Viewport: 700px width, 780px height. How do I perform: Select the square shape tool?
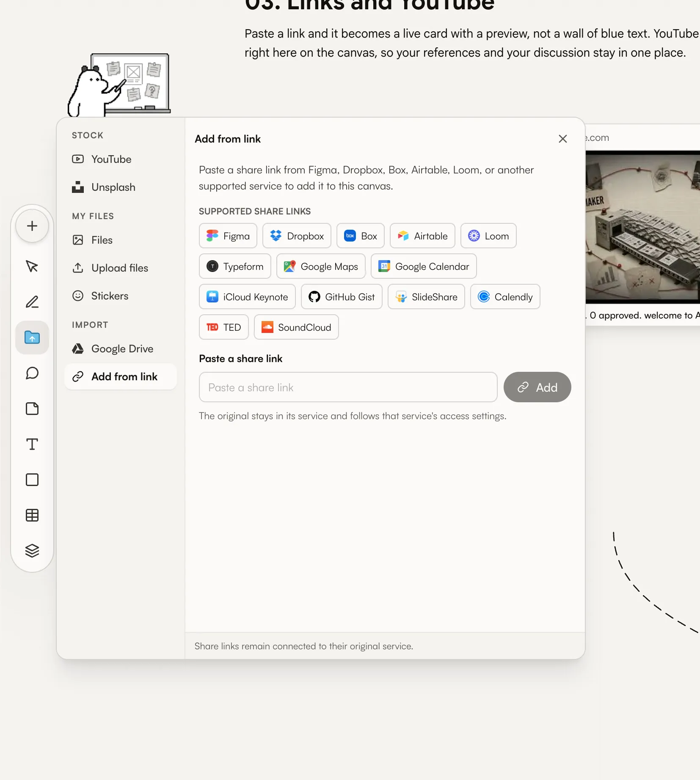pyautogui.click(x=32, y=480)
